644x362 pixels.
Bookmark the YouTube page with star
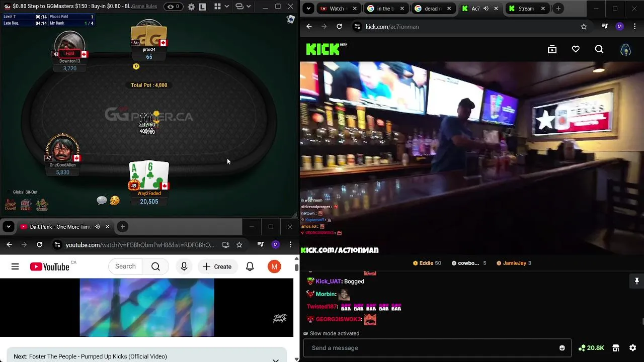coord(239,245)
